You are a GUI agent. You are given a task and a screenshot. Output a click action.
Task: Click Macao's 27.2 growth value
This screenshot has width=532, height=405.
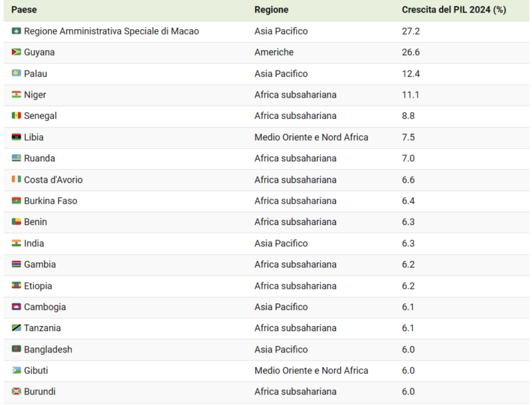click(x=411, y=31)
